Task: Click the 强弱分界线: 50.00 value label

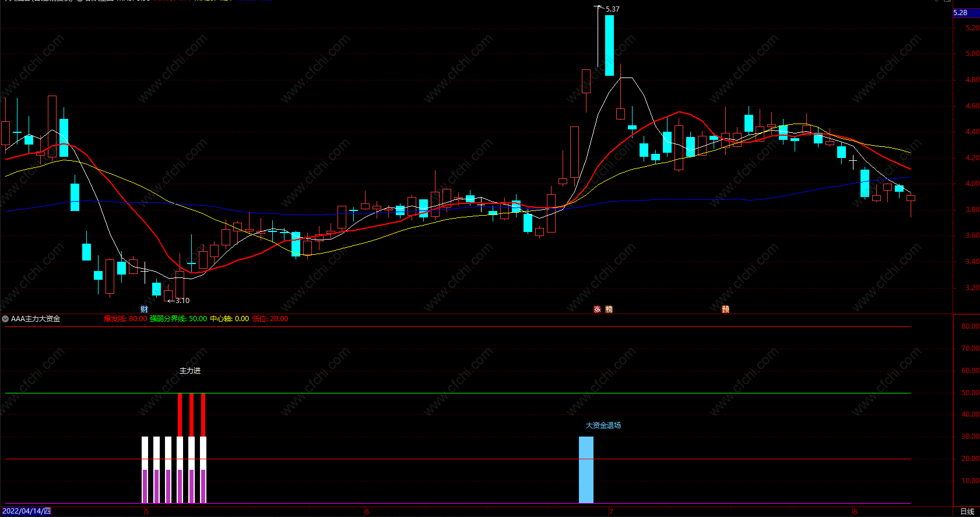Action: click(x=178, y=319)
